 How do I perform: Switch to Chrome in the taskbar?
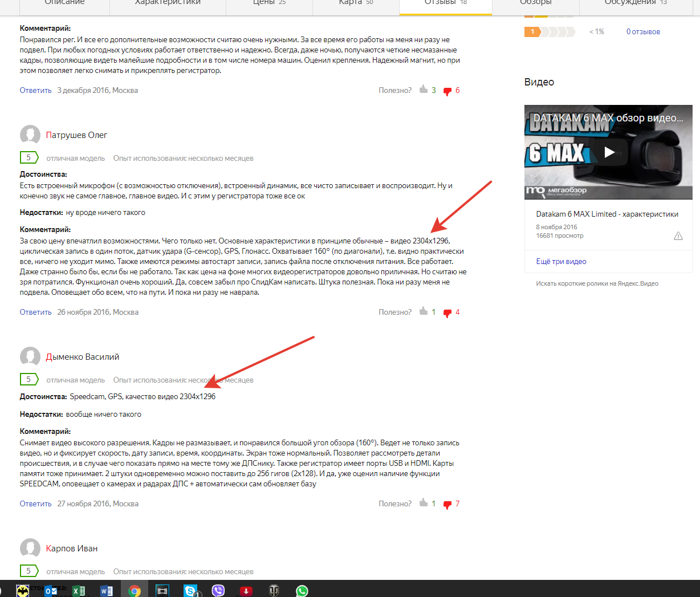[135, 591]
